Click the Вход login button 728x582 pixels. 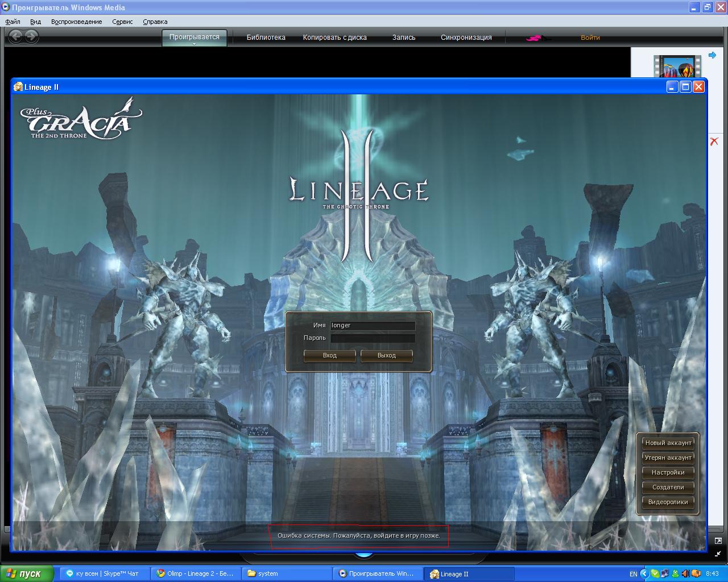coord(330,355)
